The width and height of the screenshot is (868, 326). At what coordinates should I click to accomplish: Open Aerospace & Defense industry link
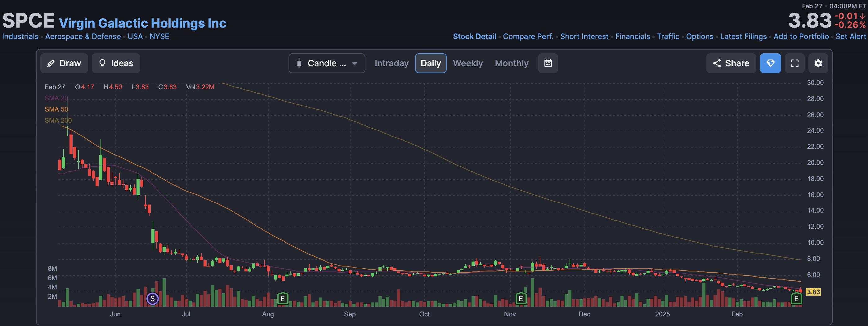click(x=83, y=36)
